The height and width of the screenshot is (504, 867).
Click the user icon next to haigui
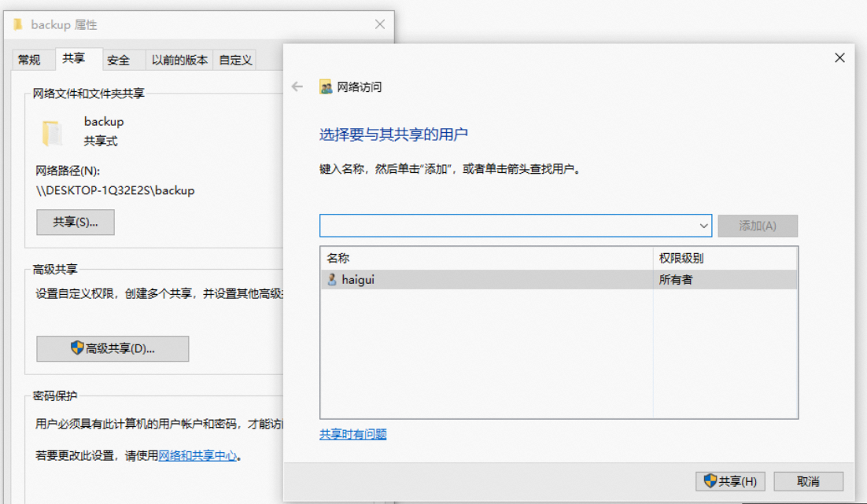pyautogui.click(x=332, y=280)
